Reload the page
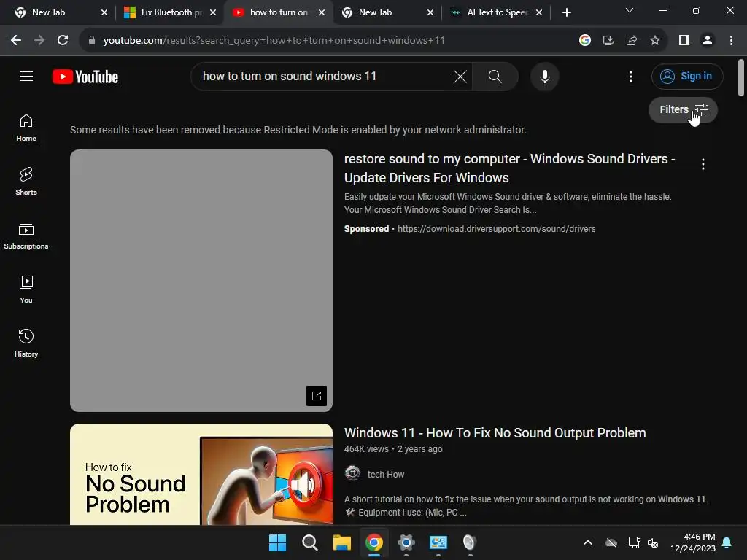Image resolution: width=747 pixels, height=560 pixels. 63,41
